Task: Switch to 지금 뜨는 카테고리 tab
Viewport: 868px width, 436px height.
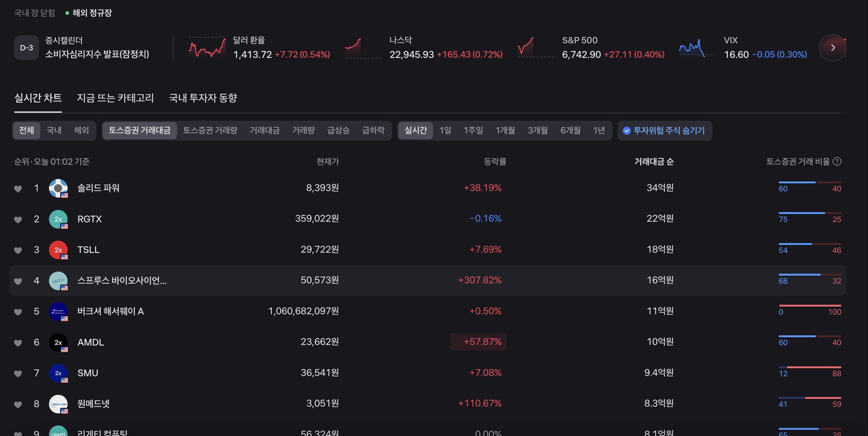Action: (115, 98)
